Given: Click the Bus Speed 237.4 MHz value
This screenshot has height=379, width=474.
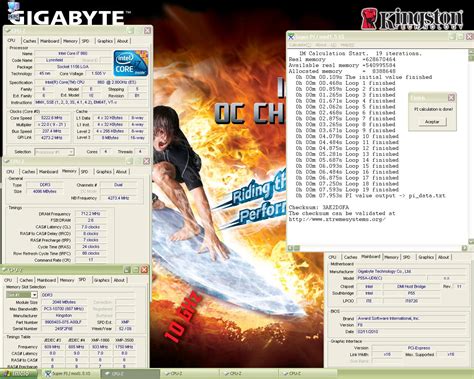Looking at the screenshot, I should click(x=53, y=131).
